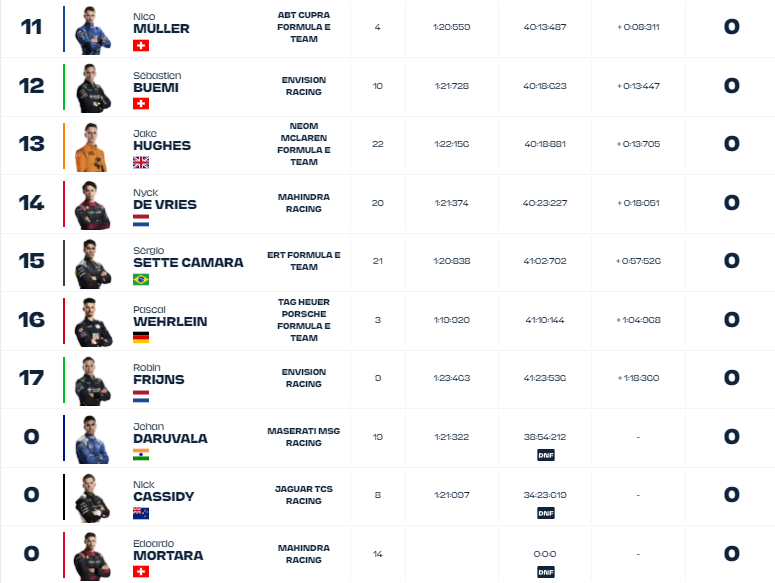Open the BUEMI driver name link
This screenshot has width=775, height=583.
click(156, 87)
